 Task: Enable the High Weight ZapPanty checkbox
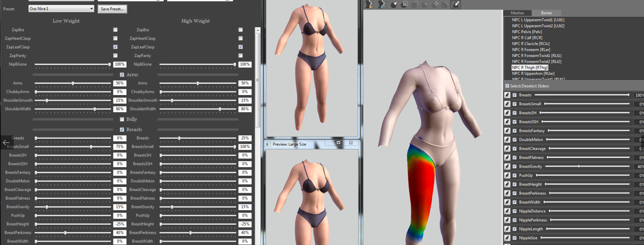241,56
